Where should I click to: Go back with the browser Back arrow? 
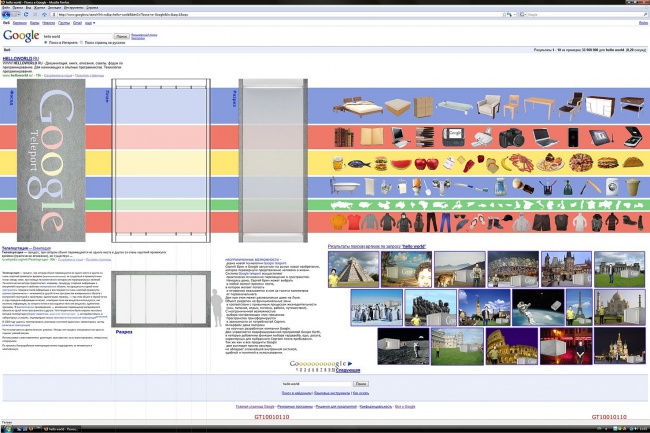point(6,15)
